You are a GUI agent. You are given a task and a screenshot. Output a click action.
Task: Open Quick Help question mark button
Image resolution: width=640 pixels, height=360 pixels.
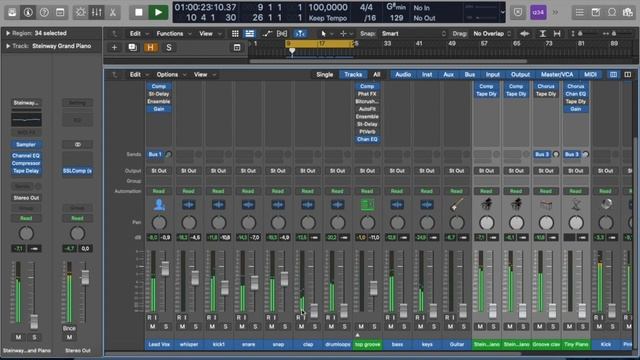pos(44,12)
